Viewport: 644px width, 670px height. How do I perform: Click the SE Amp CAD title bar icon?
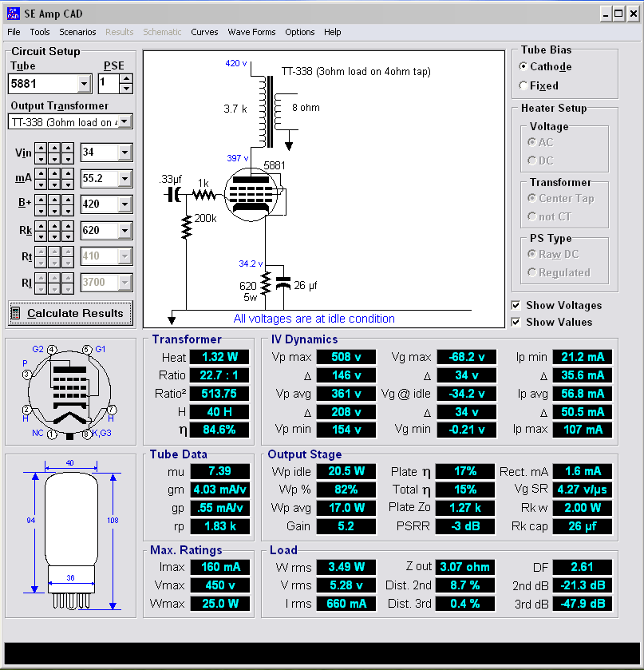pos(14,14)
